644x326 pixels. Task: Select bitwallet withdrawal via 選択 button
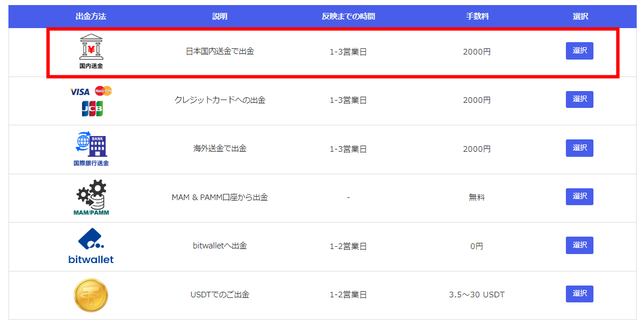coord(579,245)
